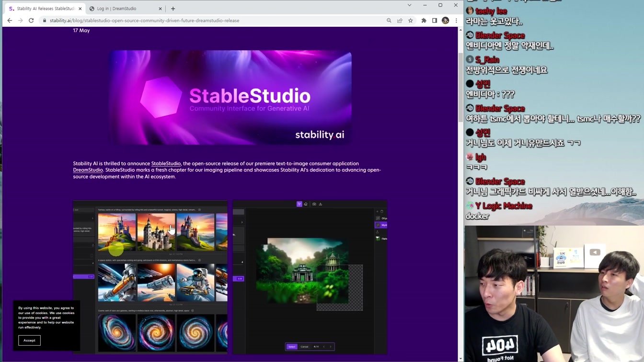Click the stability ai logo text on banner
This screenshot has height=362, width=644.
[x=320, y=135]
